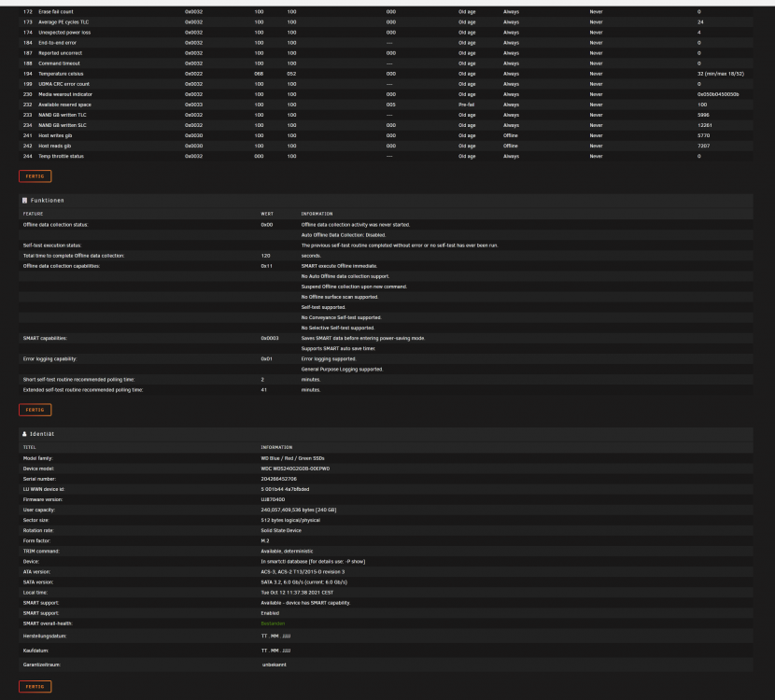Click user capacity '240,057,409,536 bytes [240 GB]'
775x700 pixels.
pos(299,511)
